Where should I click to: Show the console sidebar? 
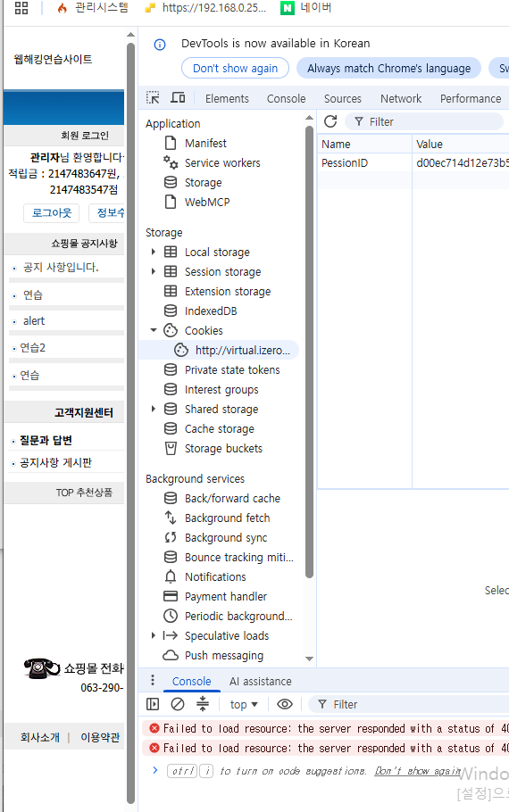coord(153,704)
